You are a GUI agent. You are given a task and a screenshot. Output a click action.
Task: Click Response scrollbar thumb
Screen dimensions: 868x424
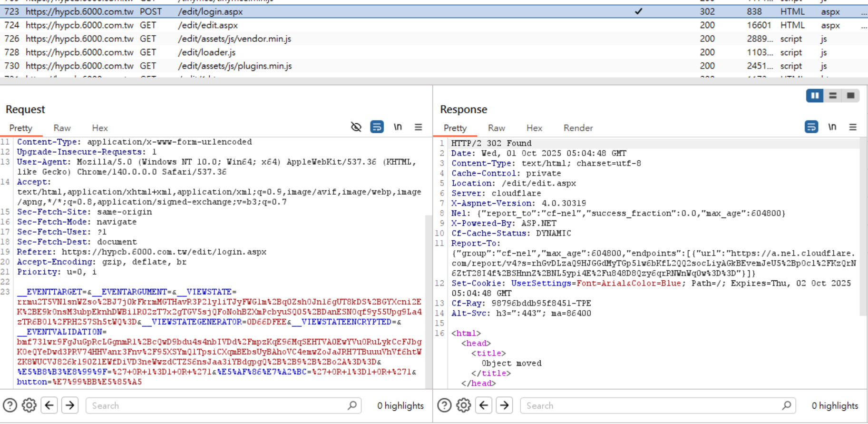864,227
